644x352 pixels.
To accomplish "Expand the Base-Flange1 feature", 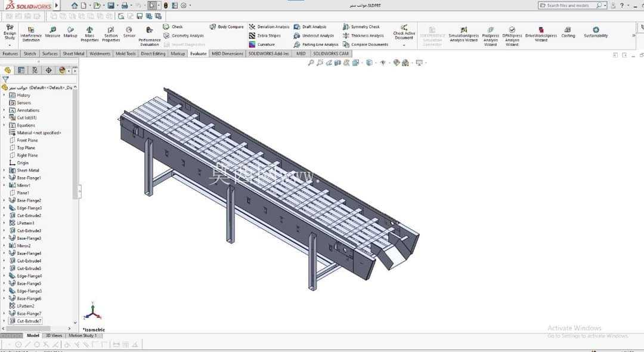I will pyautogui.click(x=4, y=178).
